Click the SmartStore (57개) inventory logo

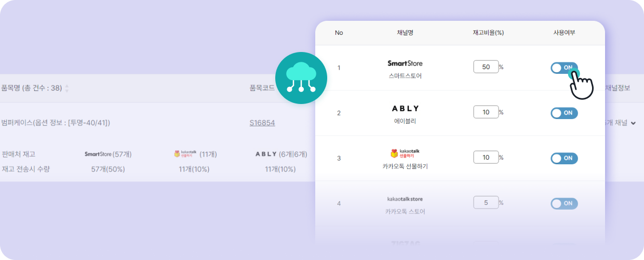[98, 154]
